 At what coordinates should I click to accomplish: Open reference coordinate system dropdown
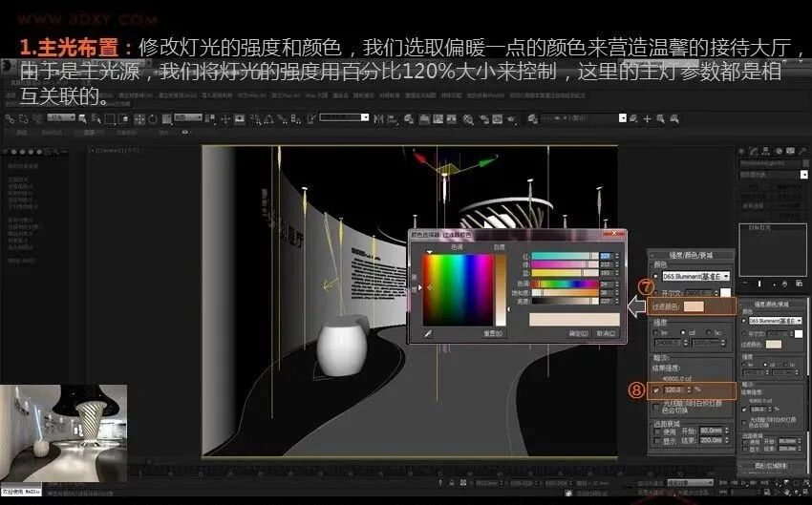click(x=188, y=117)
